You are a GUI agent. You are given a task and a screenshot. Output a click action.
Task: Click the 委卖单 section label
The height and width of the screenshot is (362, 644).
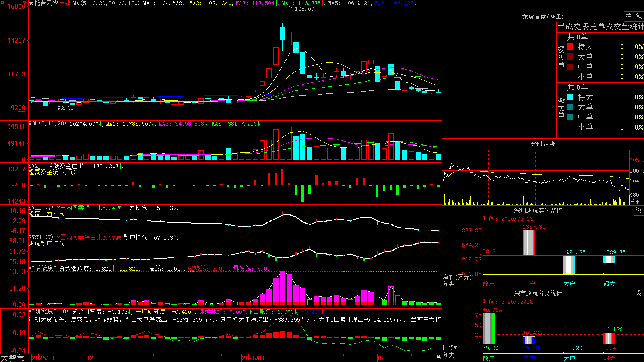[x=561, y=107]
